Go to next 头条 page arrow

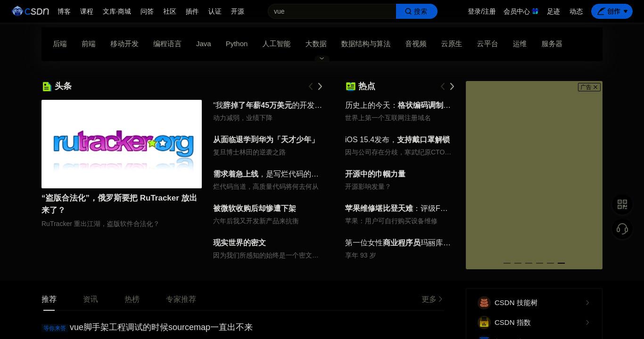(x=320, y=86)
